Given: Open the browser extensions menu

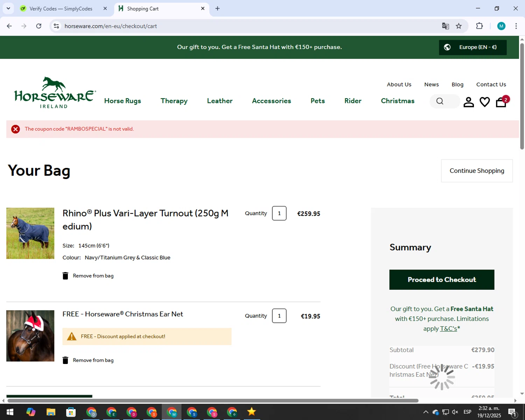Looking at the screenshot, I should pyautogui.click(x=479, y=26).
